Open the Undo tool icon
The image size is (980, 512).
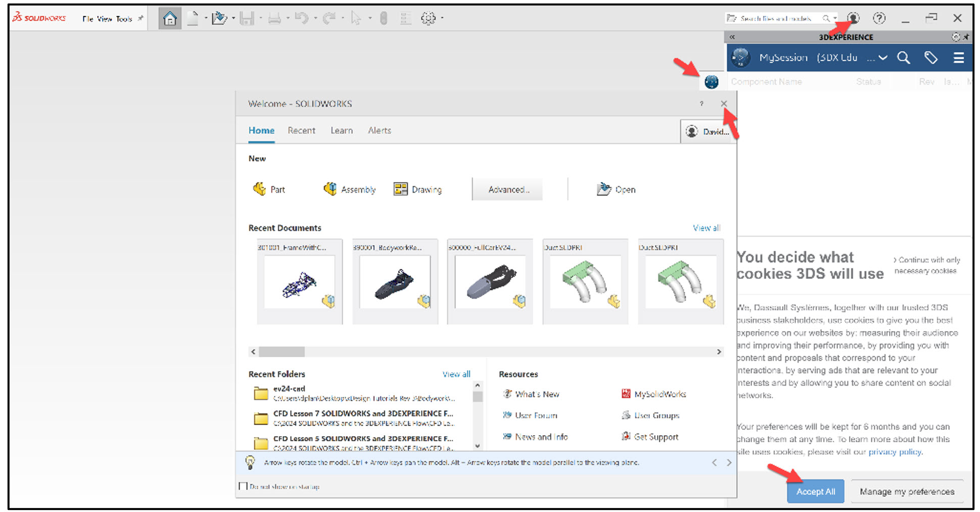(302, 18)
